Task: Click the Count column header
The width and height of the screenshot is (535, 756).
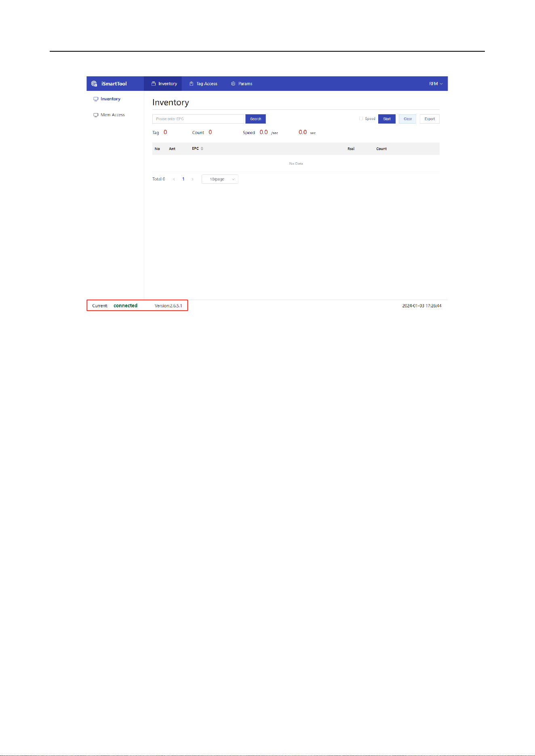Action: click(381, 149)
